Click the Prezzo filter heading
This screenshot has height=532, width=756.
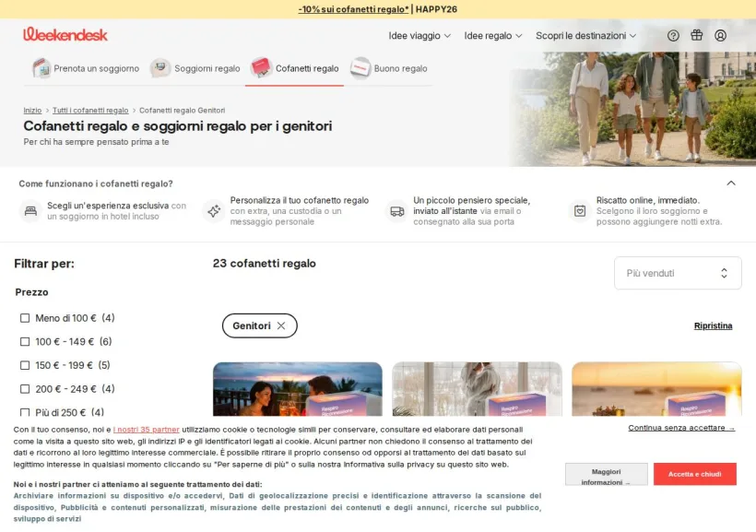pos(32,292)
